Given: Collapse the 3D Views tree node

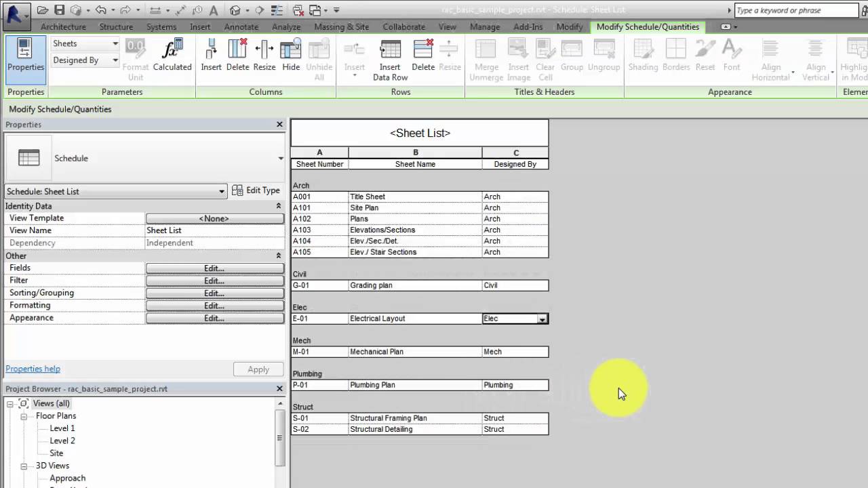Looking at the screenshot, I should [23, 466].
